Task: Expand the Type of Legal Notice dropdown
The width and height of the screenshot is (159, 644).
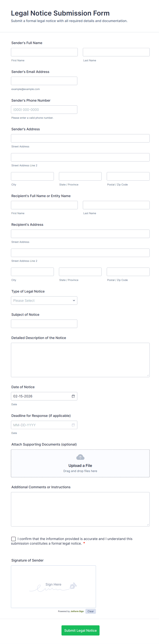Action: click(x=44, y=301)
